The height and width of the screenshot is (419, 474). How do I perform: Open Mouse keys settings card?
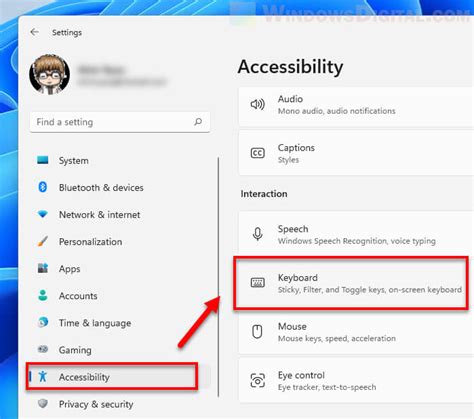(x=356, y=332)
